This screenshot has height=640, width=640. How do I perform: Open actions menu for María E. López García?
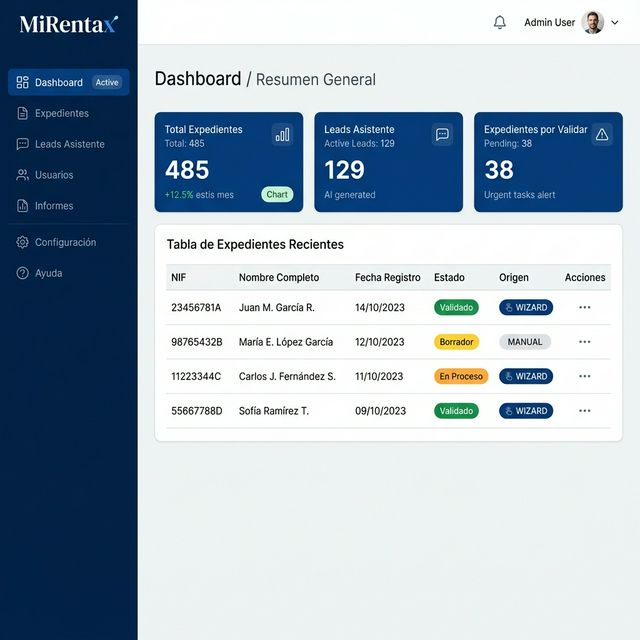pos(585,342)
